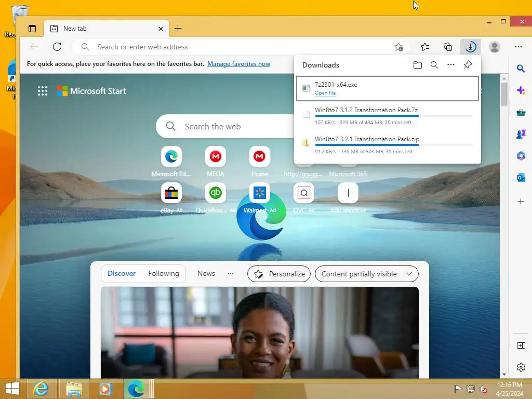
Task: Click Win8to7 3.1.2 Transformation Pack.7z progress bar
Action: coord(394,116)
